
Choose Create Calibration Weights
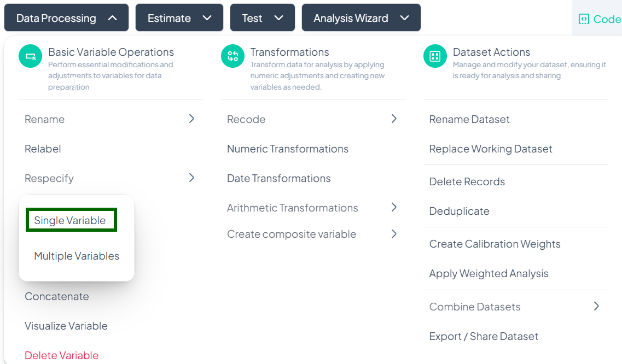click(495, 244)
